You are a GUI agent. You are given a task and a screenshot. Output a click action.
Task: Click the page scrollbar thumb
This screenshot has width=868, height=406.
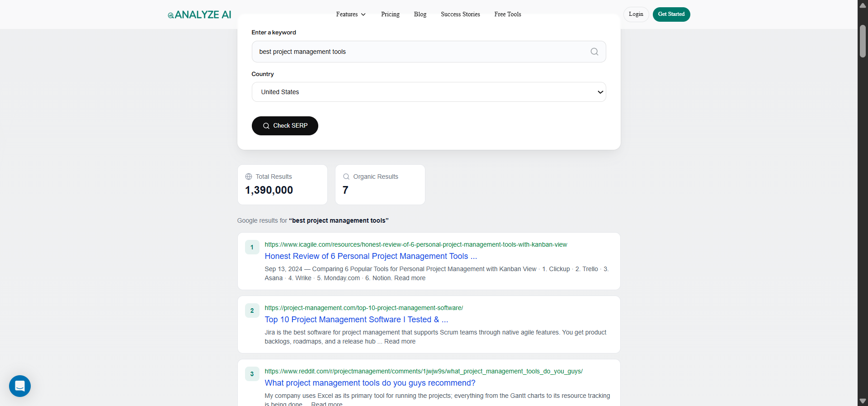coord(863,41)
